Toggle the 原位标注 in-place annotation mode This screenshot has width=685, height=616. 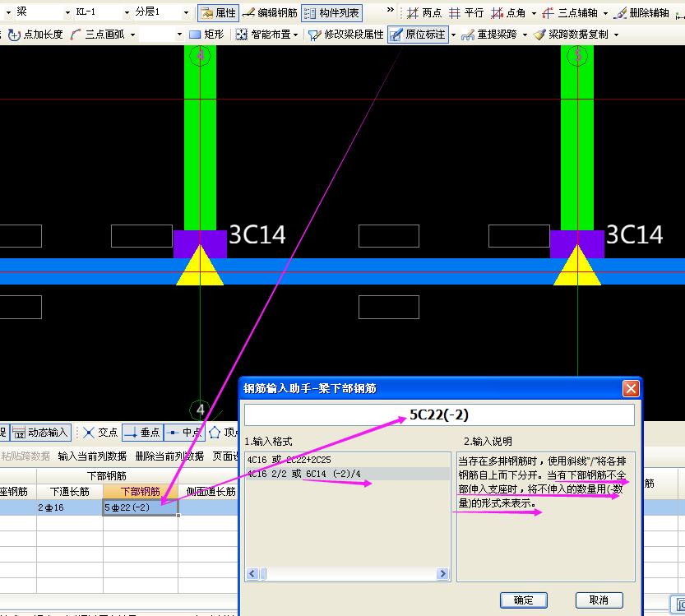click(418, 35)
